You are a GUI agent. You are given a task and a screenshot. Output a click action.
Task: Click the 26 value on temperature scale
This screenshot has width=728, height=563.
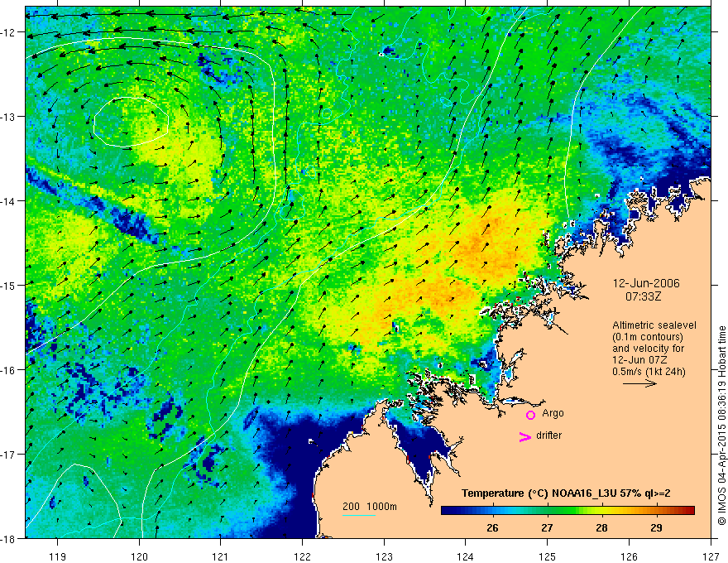click(x=492, y=527)
